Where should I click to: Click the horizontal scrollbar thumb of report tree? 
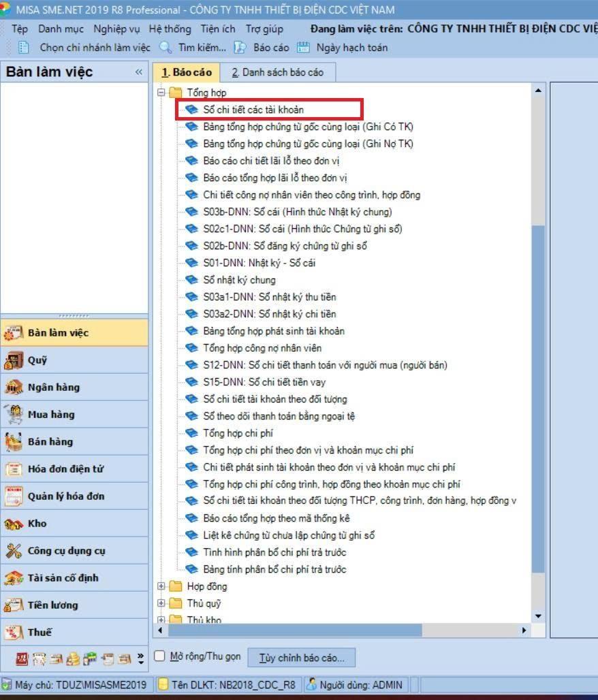click(295, 631)
